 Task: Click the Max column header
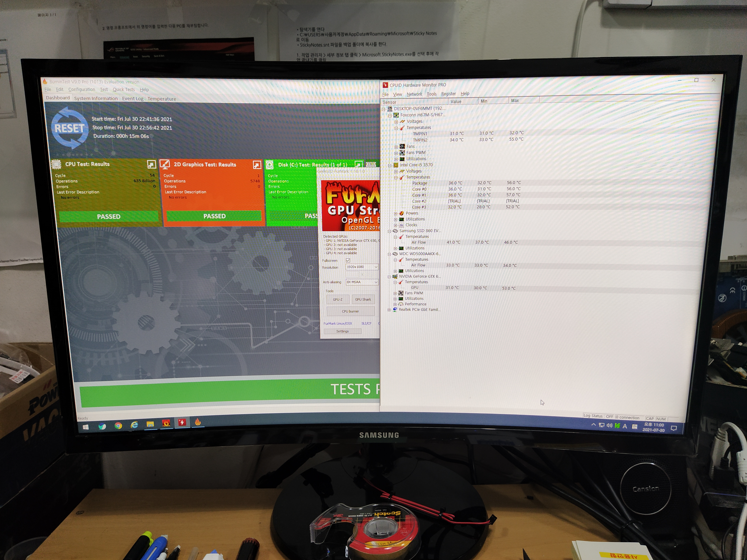coord(524,101)
